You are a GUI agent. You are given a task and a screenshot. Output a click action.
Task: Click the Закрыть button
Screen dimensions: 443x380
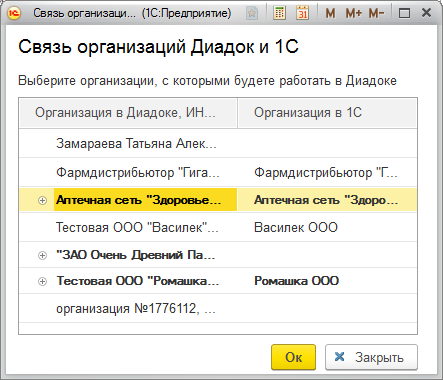pyautogui.click(x=371, y=357)
